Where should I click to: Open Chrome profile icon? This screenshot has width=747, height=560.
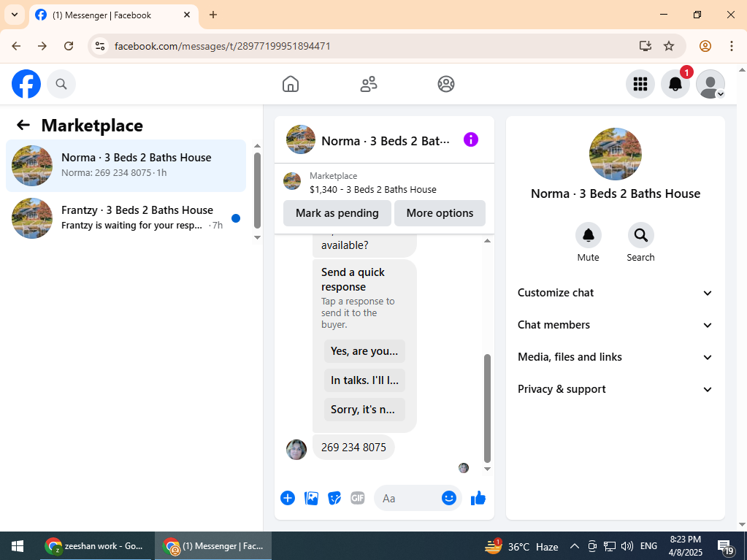(705, 46)
